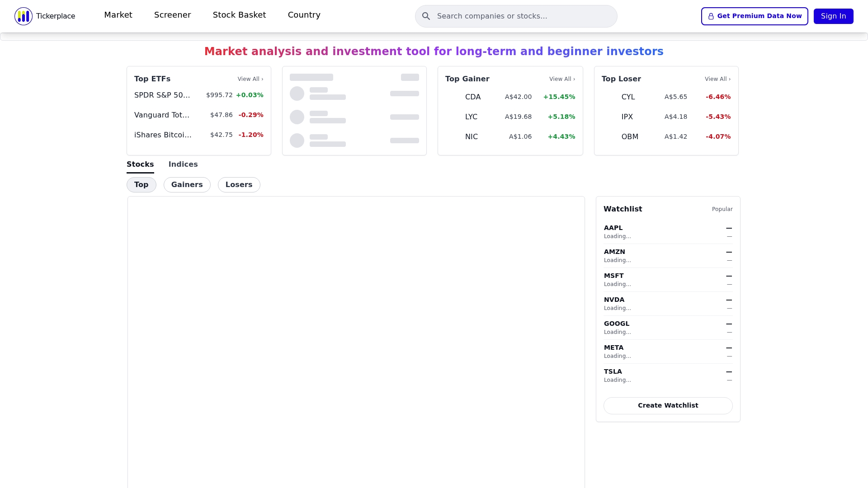The width and height of the screenshot is (868, 488).
Task: Click View All in the Top Loser card
Action: click(x=717, y=79)
